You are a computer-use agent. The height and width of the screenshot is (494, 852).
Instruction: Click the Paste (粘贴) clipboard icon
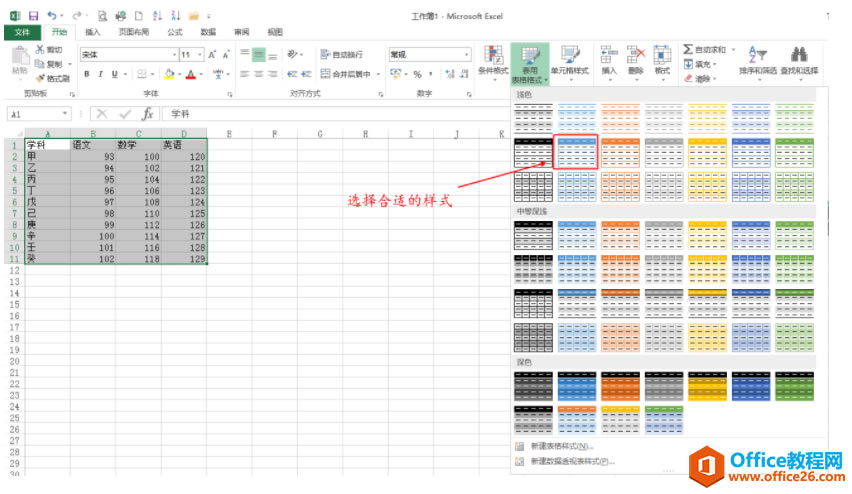20,57
